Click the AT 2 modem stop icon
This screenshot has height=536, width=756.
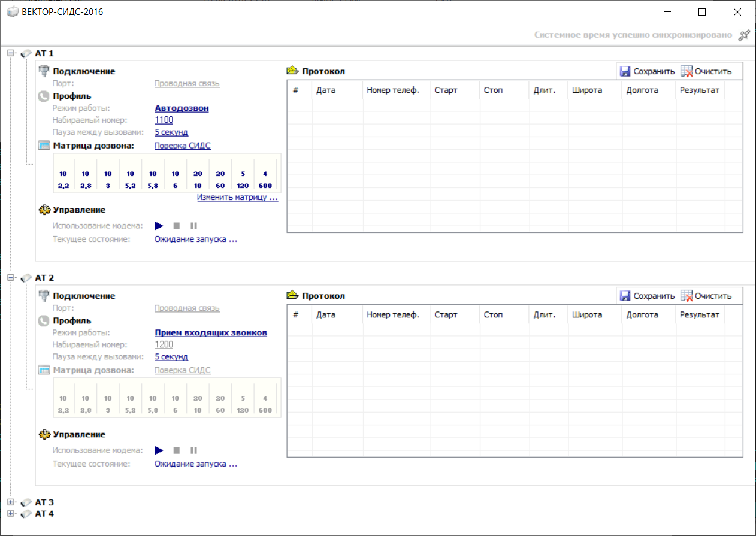tap(177, 450)
